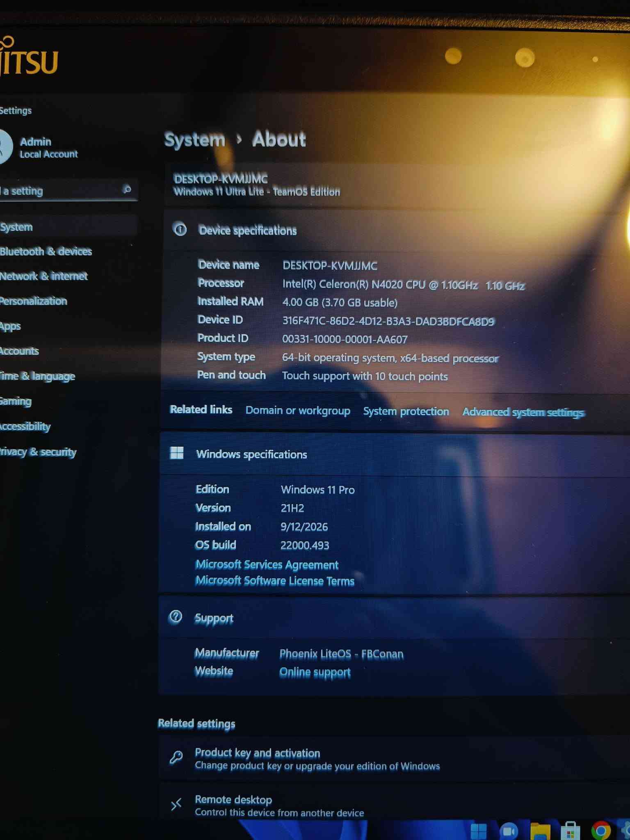Click the Find a setting search field

click(68, 191)
